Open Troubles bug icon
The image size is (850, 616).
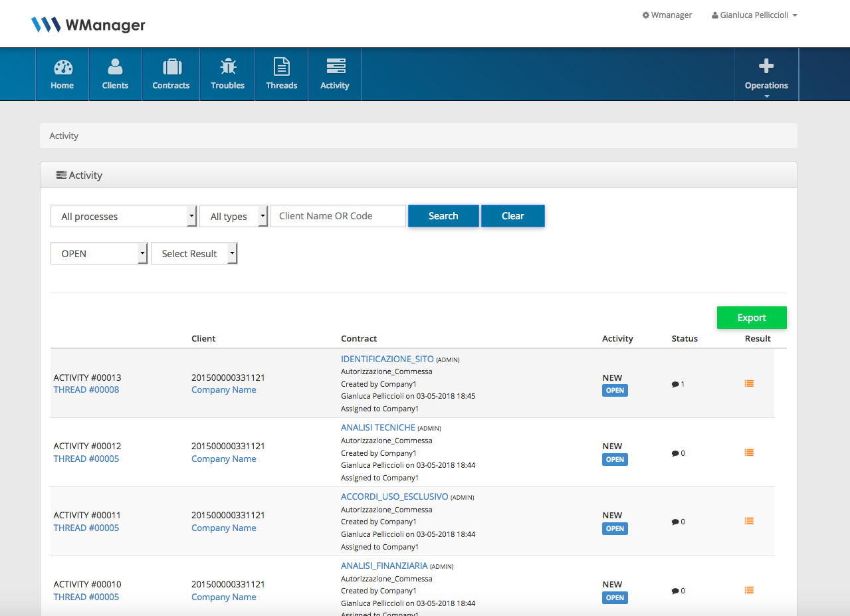click(x=228, y=68)
